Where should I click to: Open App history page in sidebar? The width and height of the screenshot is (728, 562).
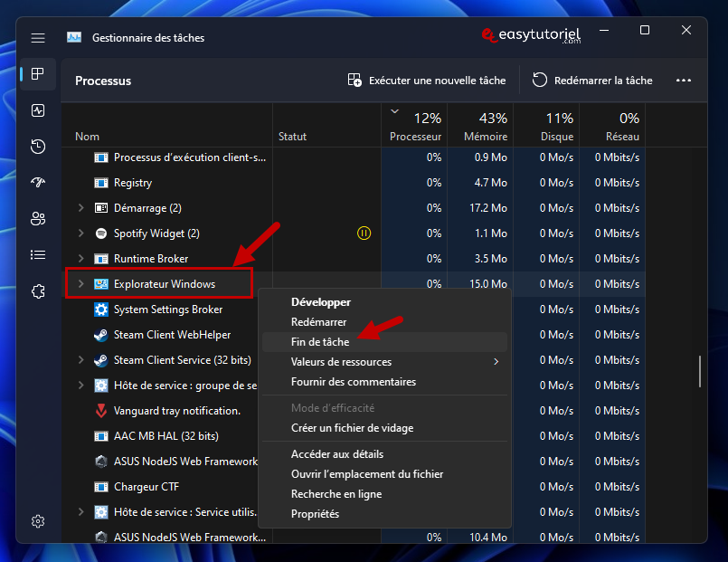38,147
